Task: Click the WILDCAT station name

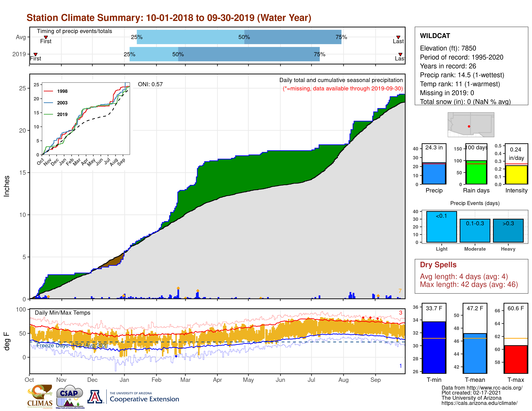Action: tap(435, 36)
